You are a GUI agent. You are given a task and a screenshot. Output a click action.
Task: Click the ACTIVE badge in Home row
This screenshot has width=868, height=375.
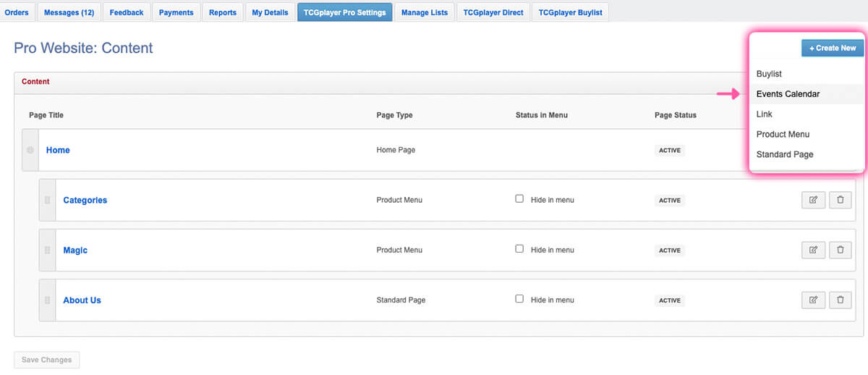coord(669,151)
